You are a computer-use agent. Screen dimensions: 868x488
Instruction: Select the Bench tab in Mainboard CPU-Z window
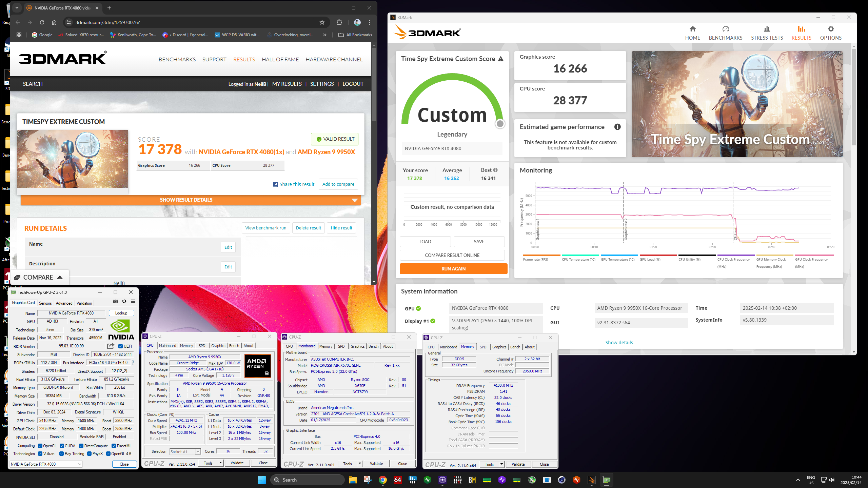pyautogui.click(x=373, y=346)
